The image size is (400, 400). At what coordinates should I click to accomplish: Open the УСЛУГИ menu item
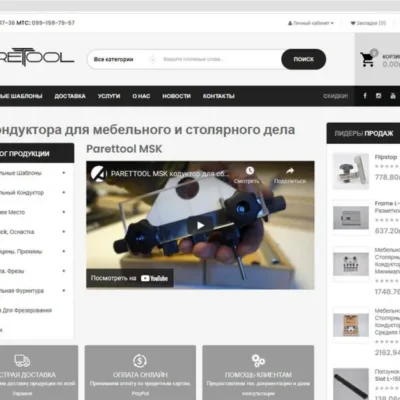click(109, 96)
